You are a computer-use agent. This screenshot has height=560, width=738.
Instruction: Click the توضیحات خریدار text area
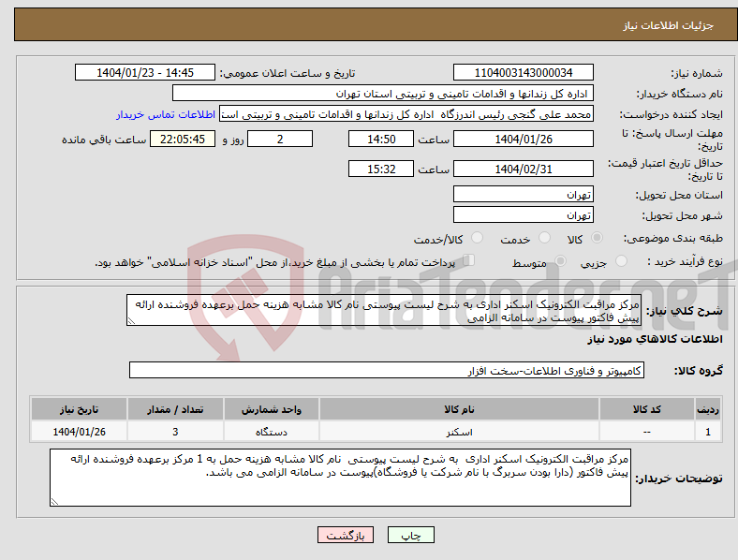tap(340, 478)
